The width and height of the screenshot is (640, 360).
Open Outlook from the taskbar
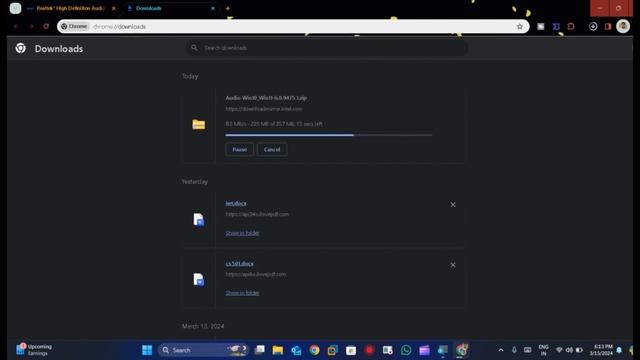pos(296,350)
